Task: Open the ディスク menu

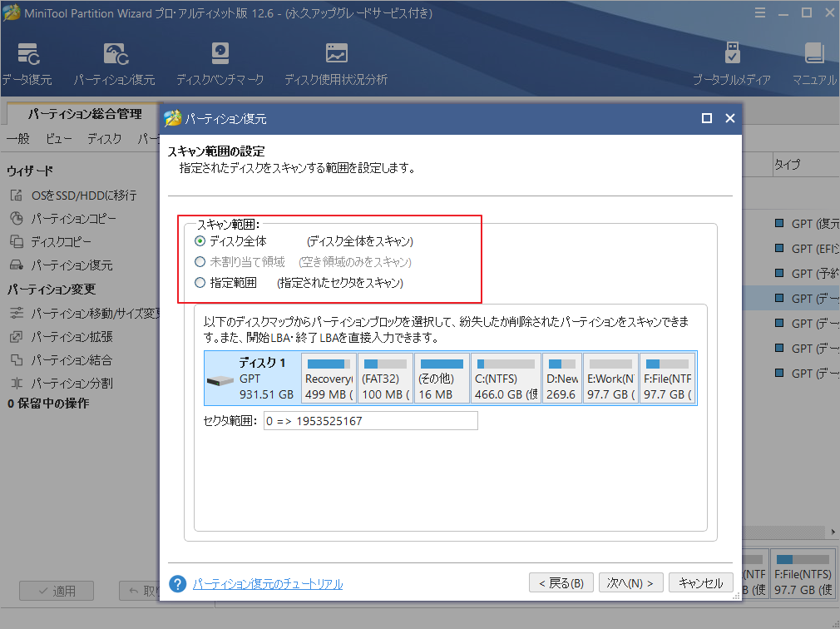Action: pos(103,139)
